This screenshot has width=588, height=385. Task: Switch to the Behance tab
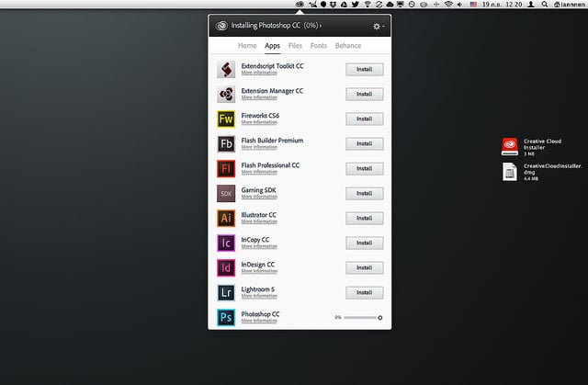coord(348,45)
